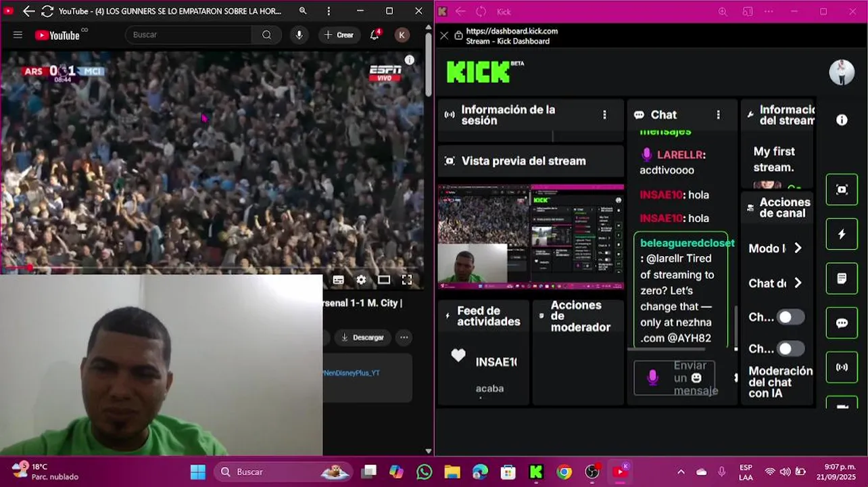The height and width of the screenshot is (487, 868).
Task: Show hidden system tray icons
Action: (x=681, y=471)
